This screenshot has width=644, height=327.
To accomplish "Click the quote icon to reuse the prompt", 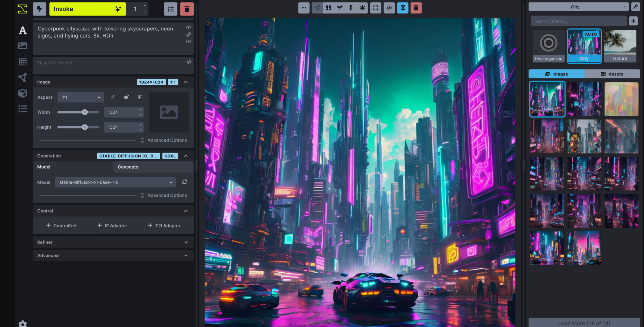I will pos(328,8).
